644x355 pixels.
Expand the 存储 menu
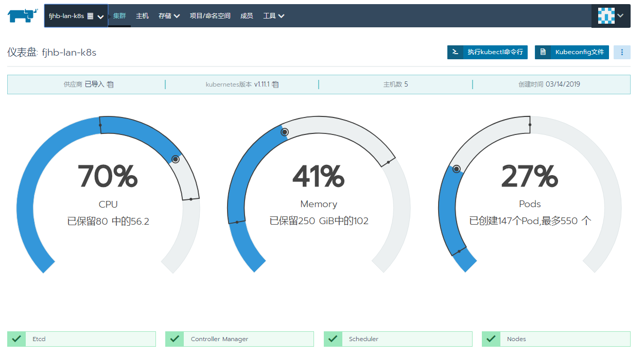click(169, 16)
